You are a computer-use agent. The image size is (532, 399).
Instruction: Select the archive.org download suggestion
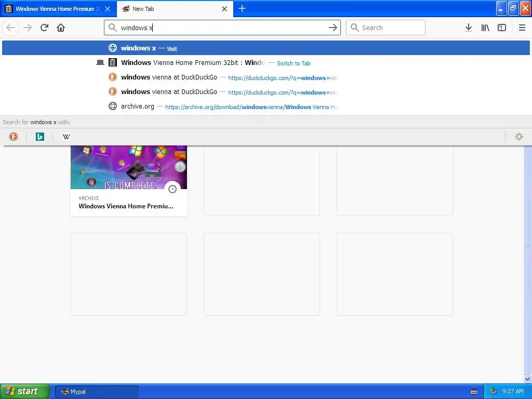tap(266, 107)
